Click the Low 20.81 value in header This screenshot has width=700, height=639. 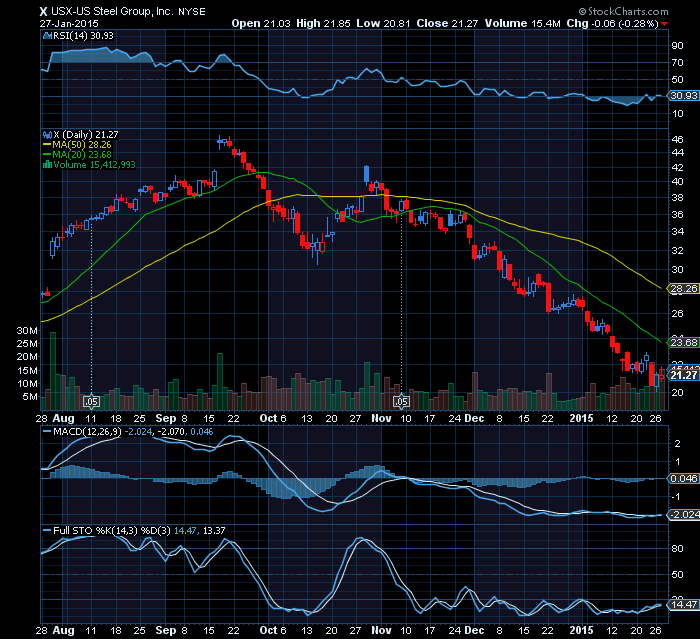click(383, 24)
